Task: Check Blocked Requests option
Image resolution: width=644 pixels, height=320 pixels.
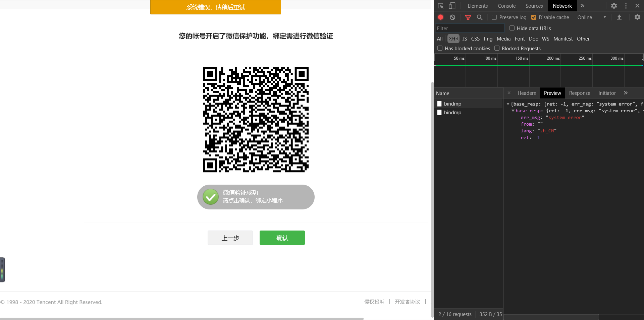Action: pyautogui.click(x=497, y=48)
